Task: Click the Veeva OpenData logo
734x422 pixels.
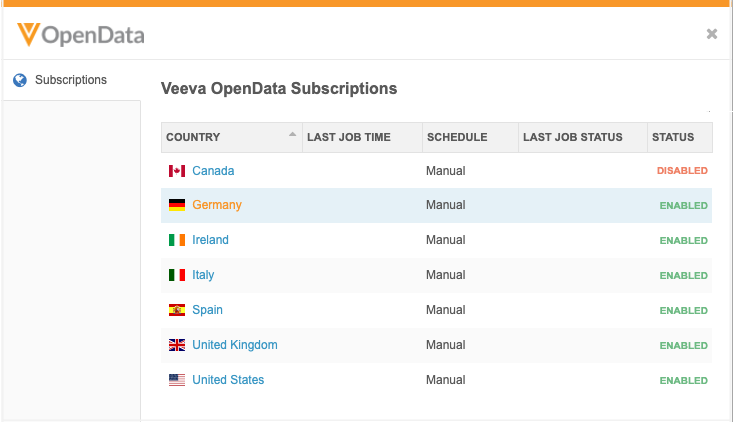Action: click(81, 36)
